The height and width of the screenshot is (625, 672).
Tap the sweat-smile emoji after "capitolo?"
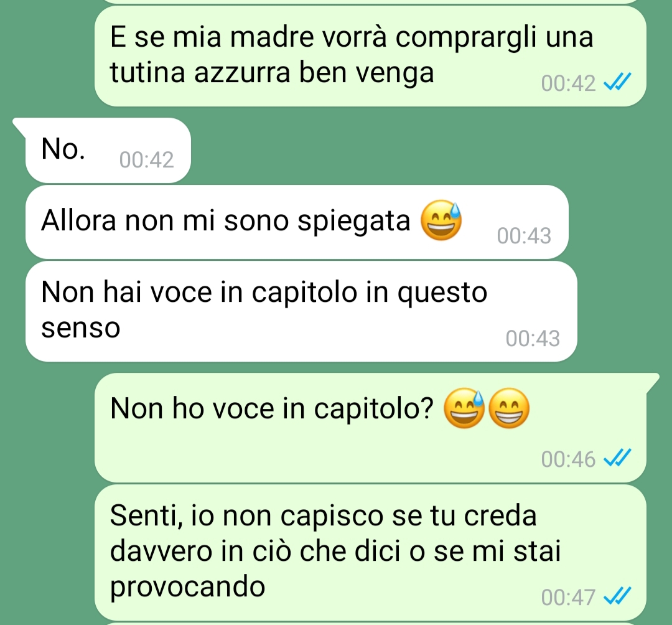[464, 408]
